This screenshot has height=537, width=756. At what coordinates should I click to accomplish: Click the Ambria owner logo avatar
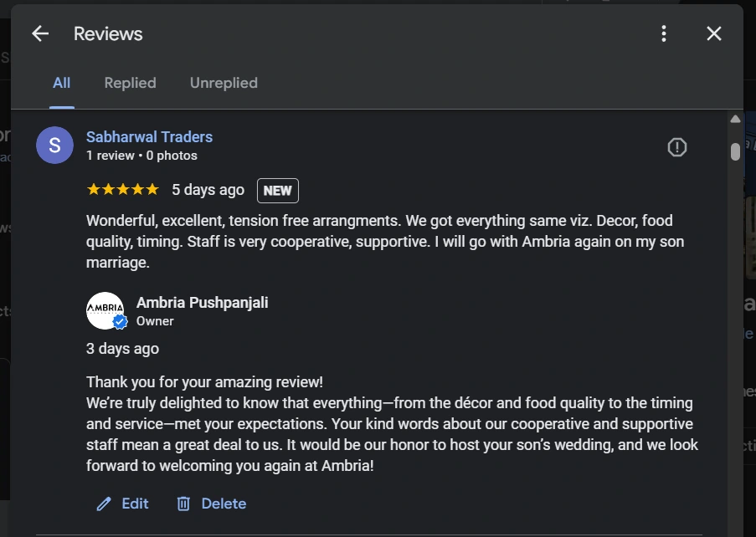tap(105, 311)
